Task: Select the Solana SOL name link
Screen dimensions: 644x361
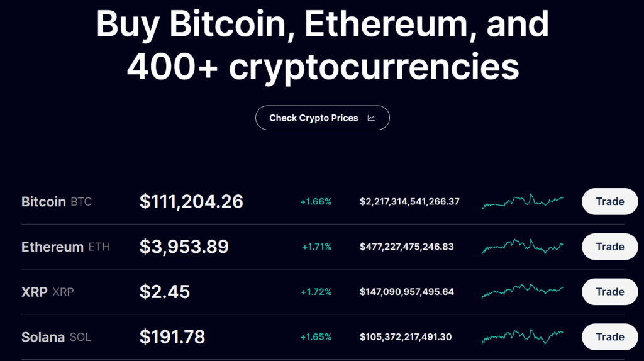Action: 56,337
